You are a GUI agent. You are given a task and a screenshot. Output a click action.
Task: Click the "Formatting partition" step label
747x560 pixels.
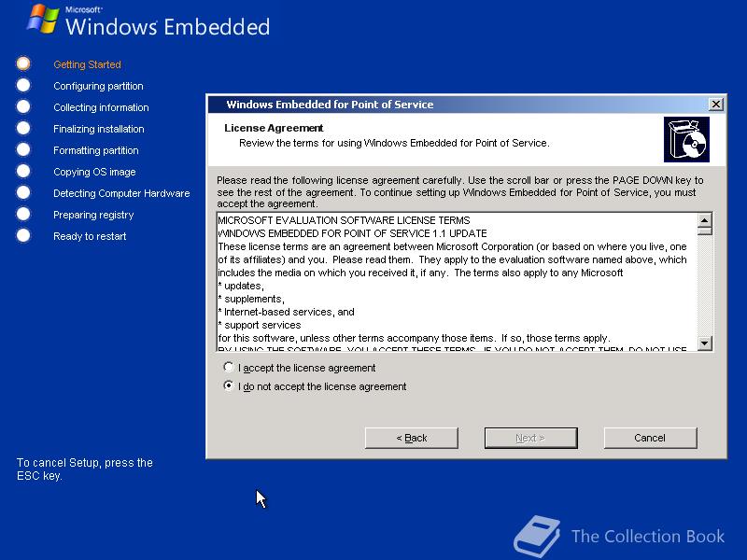tap(96, 150)
